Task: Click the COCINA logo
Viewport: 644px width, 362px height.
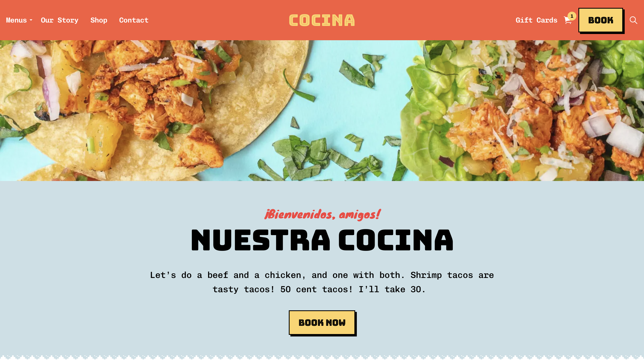Action: point(322,20)
